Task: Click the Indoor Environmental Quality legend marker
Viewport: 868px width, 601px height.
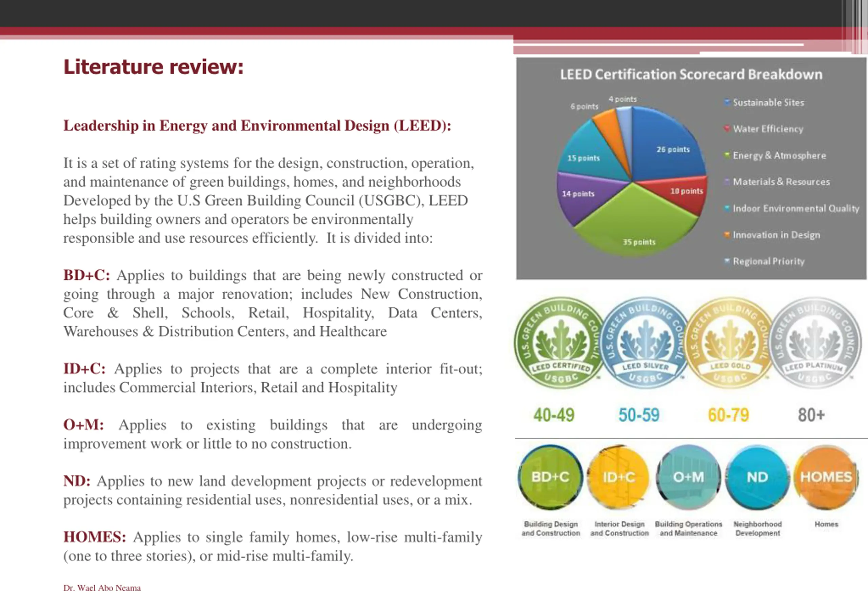Action: pyautogui.click(x=727, y=208)
